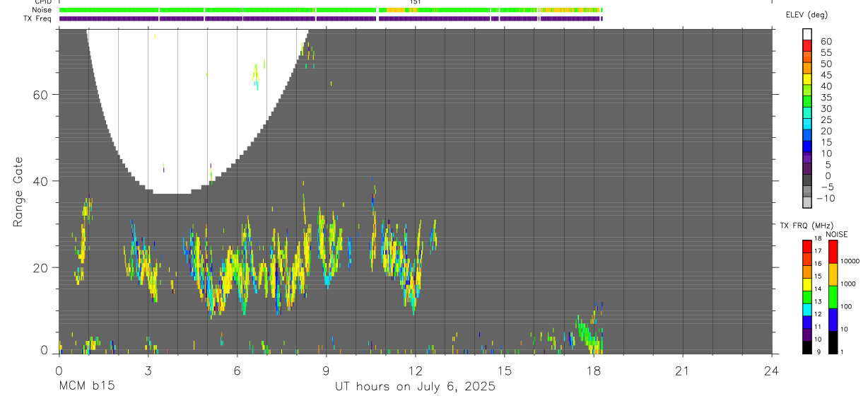
Task: Click the NOISE legend title
Action: (837, 235)
